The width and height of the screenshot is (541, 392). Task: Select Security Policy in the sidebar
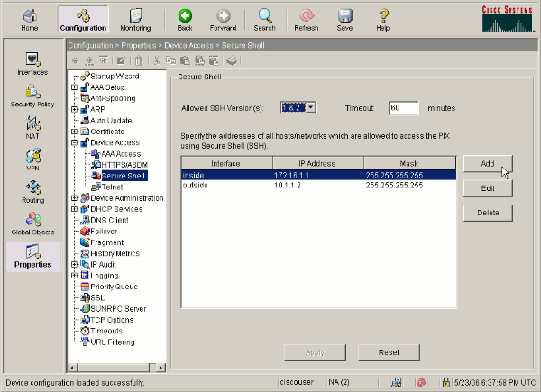point(32,96)
